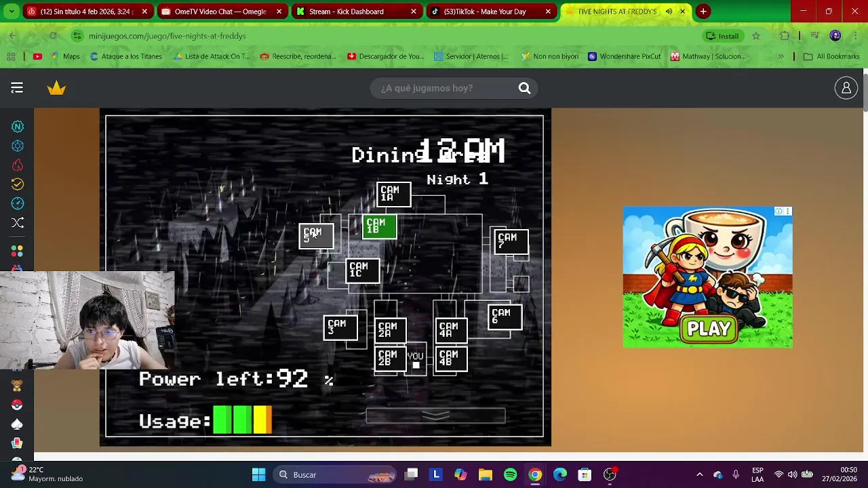Open File Explorer from the taskbar
Viewport: 868px width, 488px height.
tap(485, 474)
